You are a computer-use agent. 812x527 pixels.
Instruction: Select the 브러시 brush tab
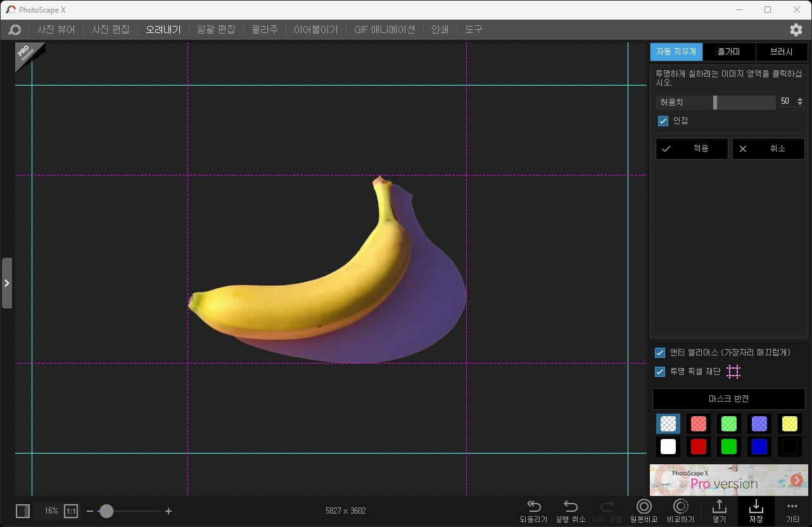pyautogui.click(x=782, y=52)
